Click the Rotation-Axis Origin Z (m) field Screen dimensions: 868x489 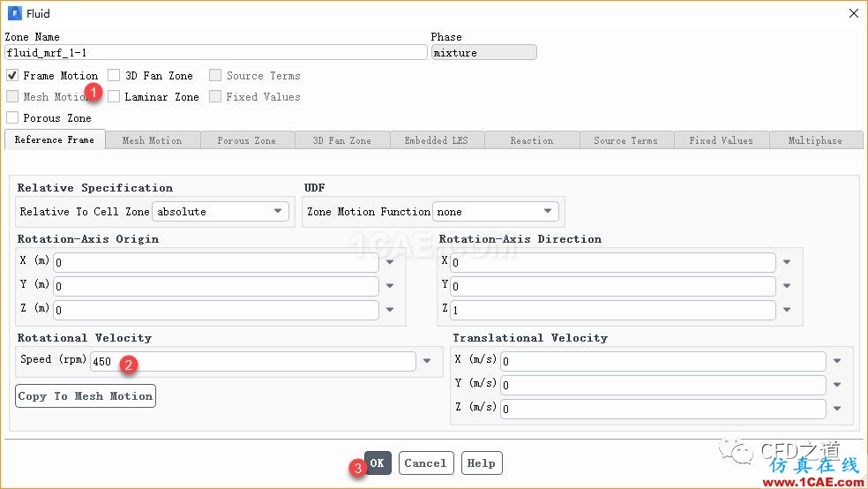coord(216,310)
